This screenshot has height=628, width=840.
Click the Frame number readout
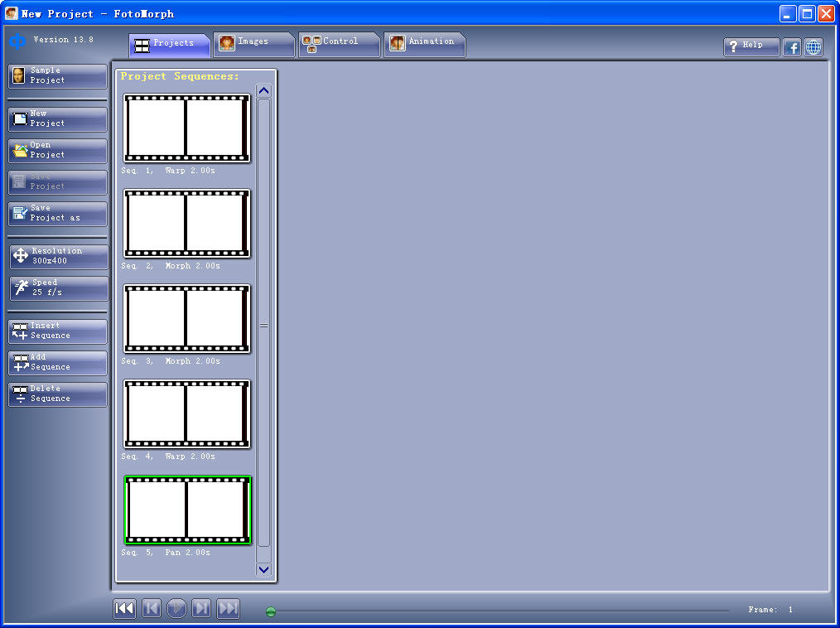(771, 610)
